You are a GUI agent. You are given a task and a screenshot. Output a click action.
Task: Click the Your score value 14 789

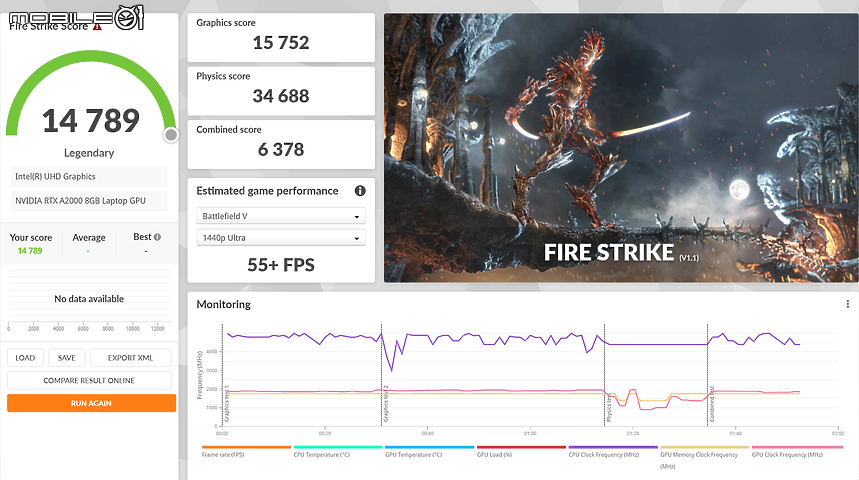[30, 250]
